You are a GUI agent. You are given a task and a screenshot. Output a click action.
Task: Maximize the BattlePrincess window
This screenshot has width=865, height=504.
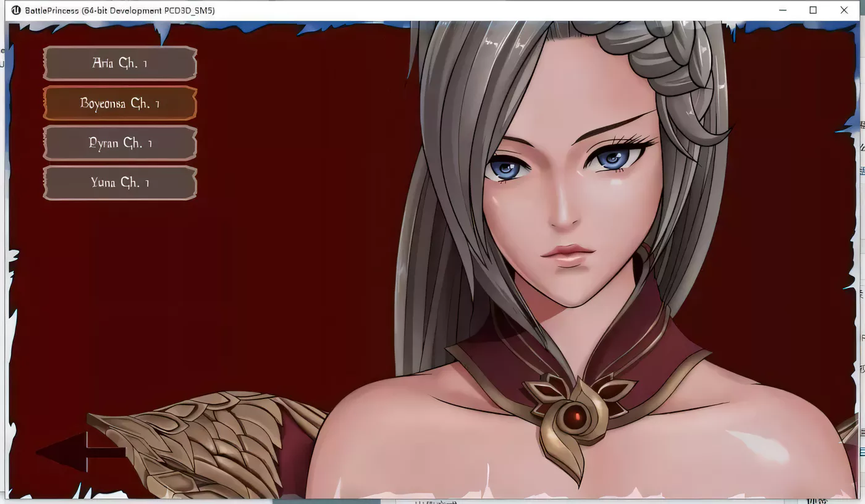point(813,10)
